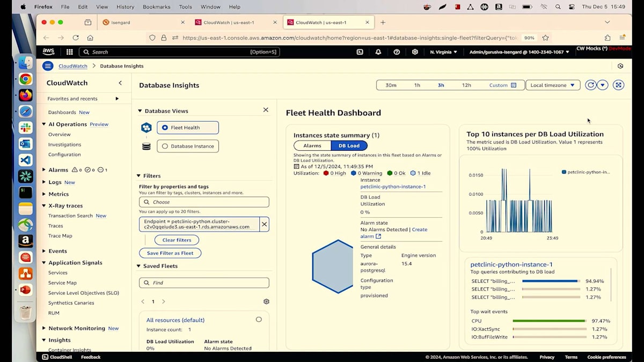Viewport: 644px width, 362px height.
Task: Open Saved Fleets settings gear
Action: pyautogui.click(x=266, y=302)
